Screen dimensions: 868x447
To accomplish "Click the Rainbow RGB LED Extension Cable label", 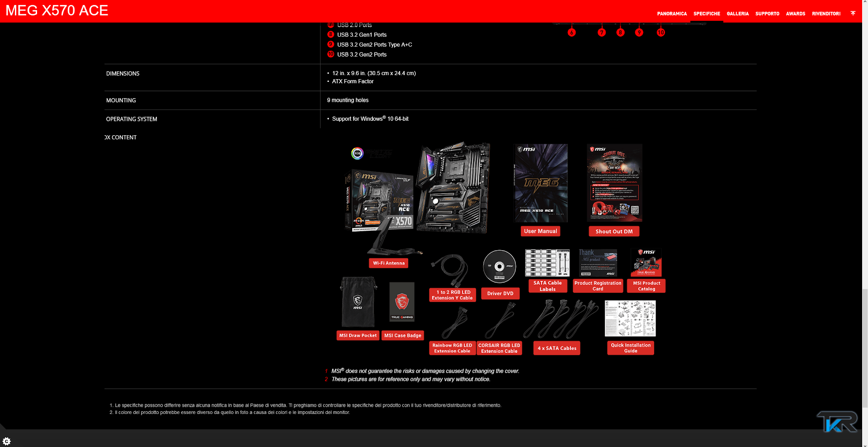I will 452,348.
